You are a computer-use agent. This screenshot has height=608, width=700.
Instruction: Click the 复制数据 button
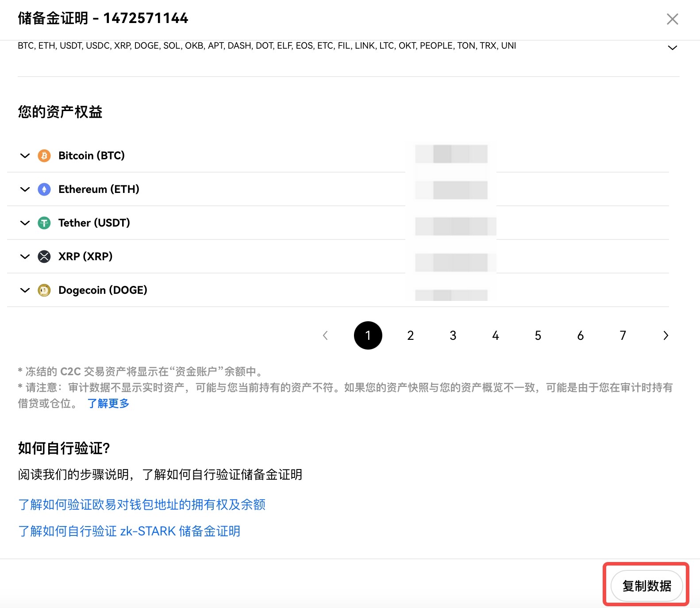pos(646,586)
